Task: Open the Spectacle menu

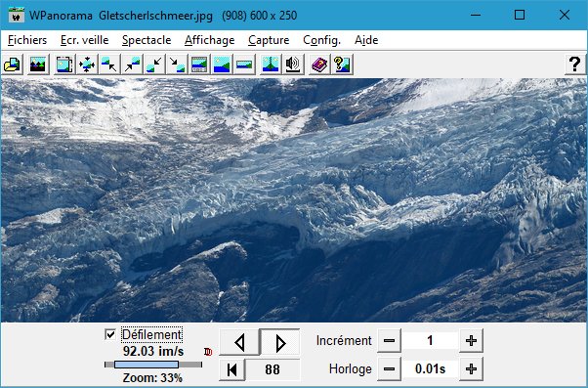Action: 147,40
